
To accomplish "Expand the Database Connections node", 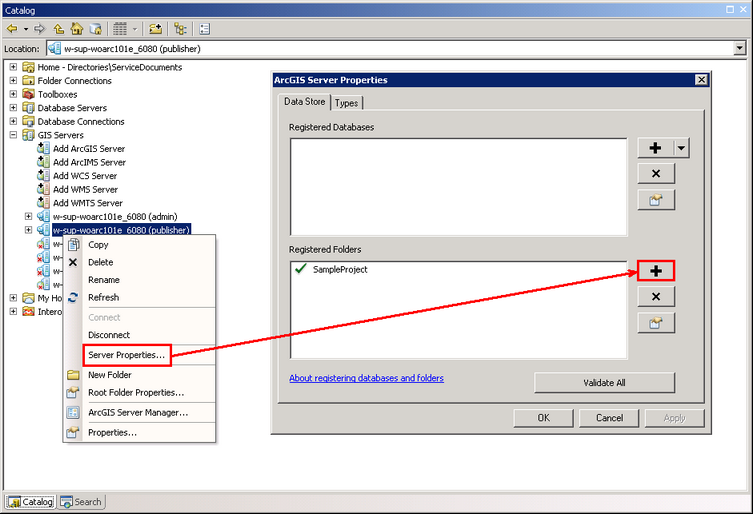I will (x=13, y=121).
